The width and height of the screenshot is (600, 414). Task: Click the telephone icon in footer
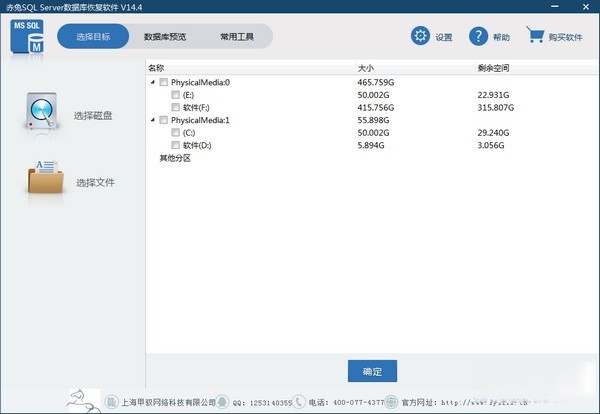298,402
